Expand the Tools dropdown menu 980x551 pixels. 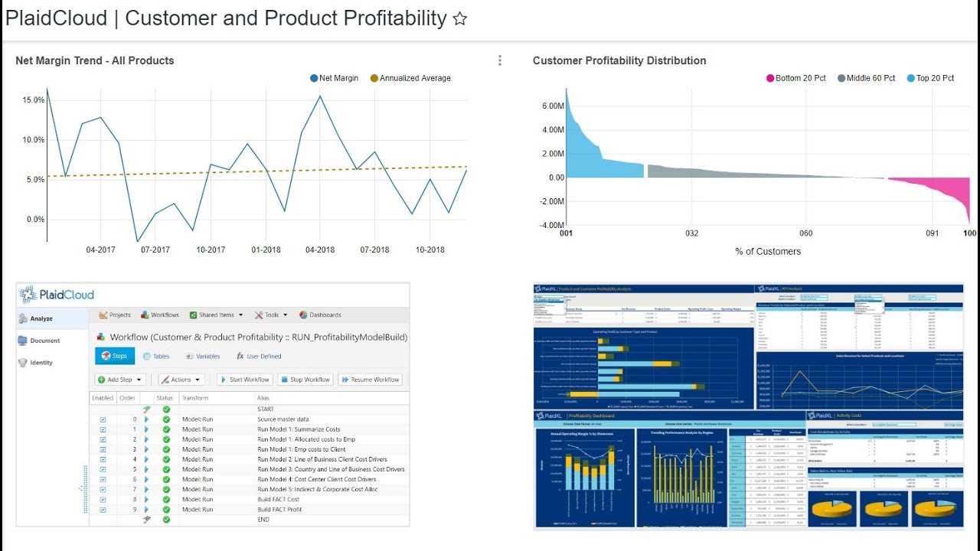click(x=271, y=315)
